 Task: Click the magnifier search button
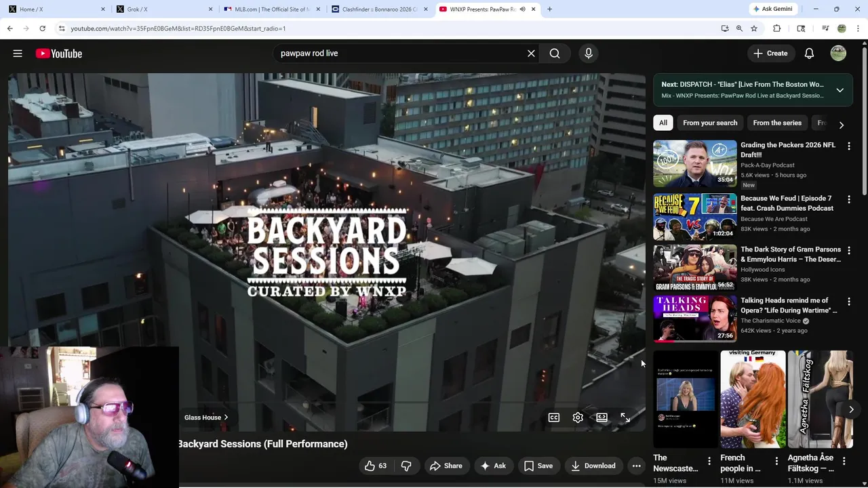tap(555, 54)
